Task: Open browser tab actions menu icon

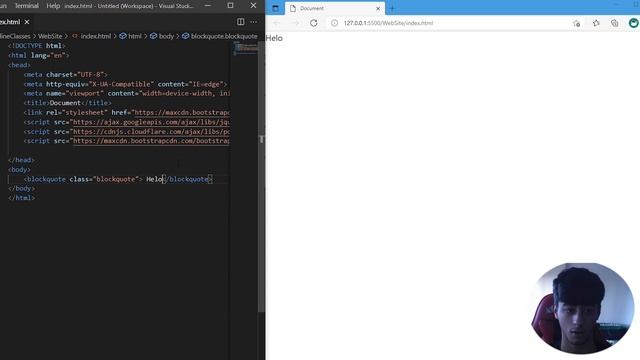Action: [276, 8]
